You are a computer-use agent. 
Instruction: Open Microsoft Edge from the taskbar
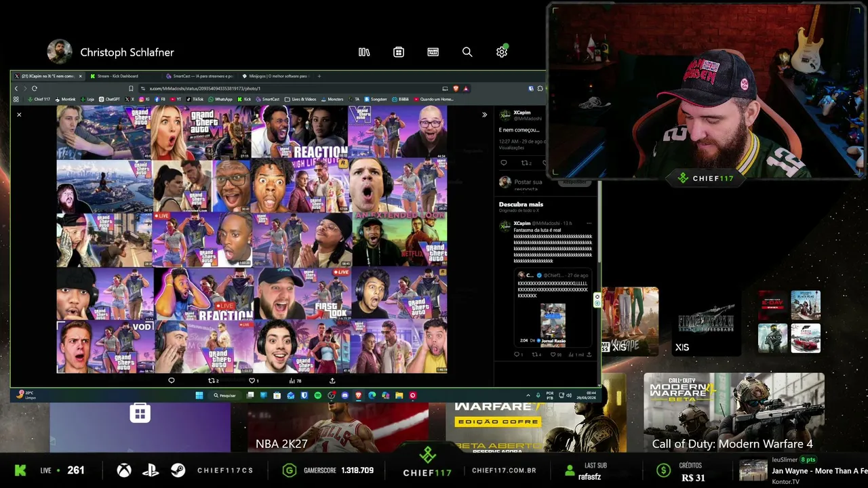[372, 395]
